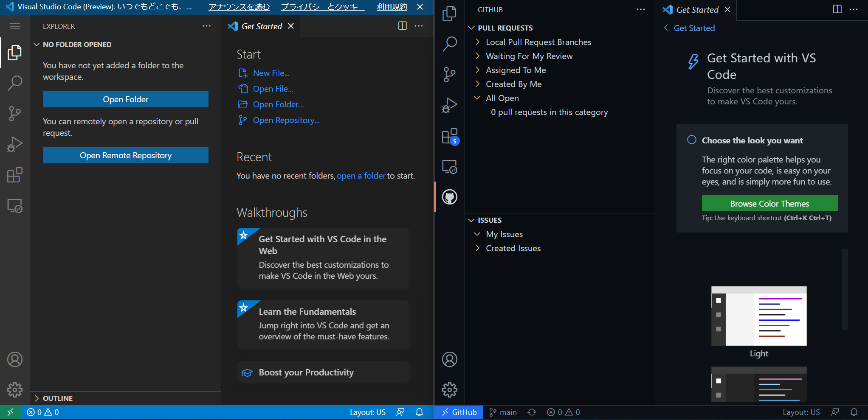The height and width of the screenshot is (420, 868).
Task: Select the GitHub Pull Requests activity bar icon
Action: click(450, 197)
